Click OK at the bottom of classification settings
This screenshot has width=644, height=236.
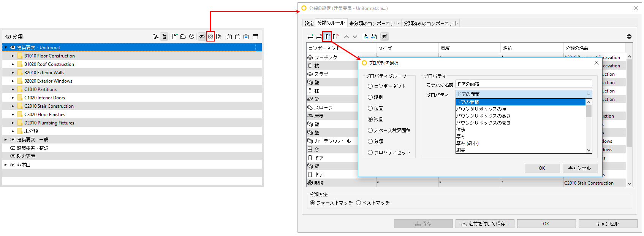(546, 223)
